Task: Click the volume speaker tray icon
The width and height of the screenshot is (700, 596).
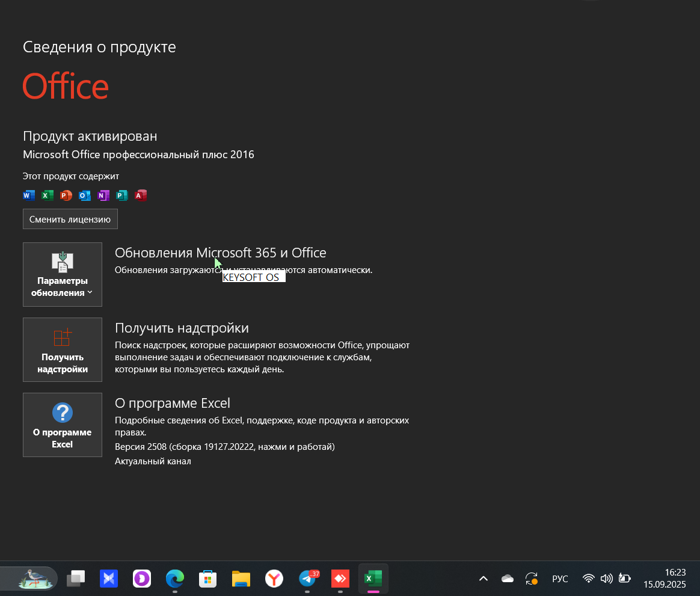Action: 607,579
